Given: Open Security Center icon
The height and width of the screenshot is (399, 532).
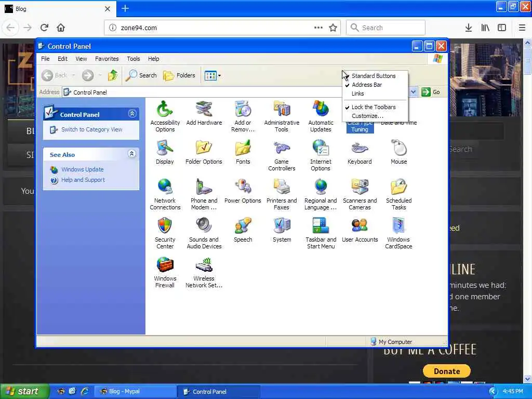Looking at the screenshot, I should point(165,233).
